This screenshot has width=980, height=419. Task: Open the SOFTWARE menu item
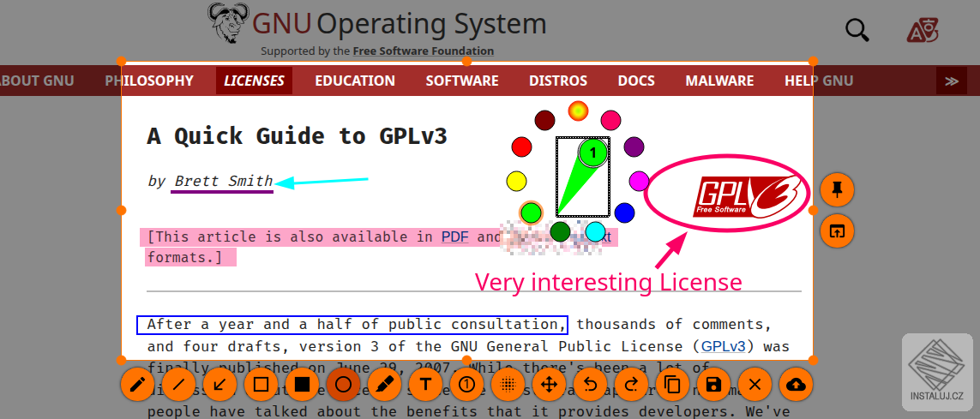[x=462, y=81]
